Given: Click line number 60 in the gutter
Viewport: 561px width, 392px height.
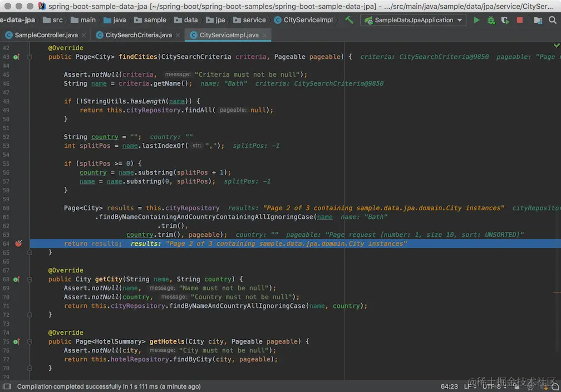Looking at the screenshot, I should 6,208.
